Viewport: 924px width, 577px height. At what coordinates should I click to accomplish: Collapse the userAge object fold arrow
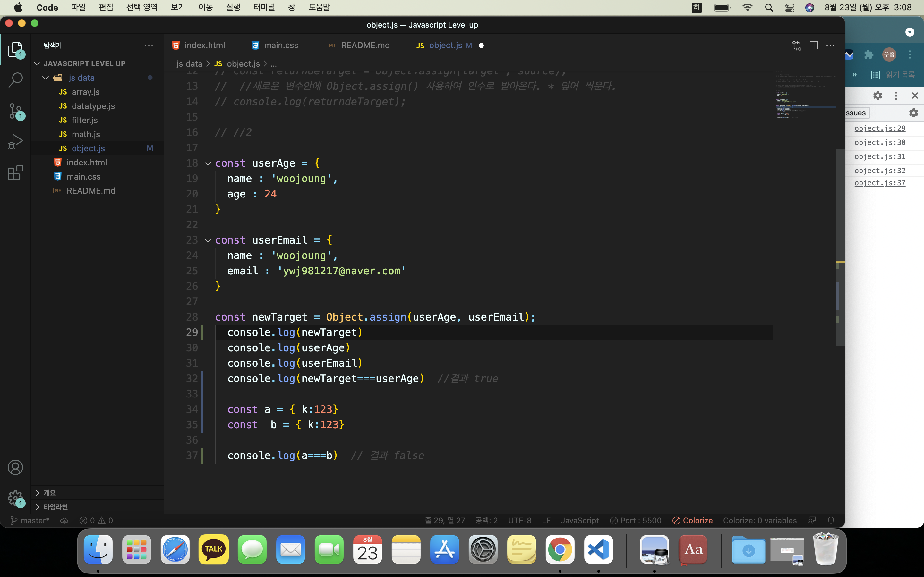[208, 163]
